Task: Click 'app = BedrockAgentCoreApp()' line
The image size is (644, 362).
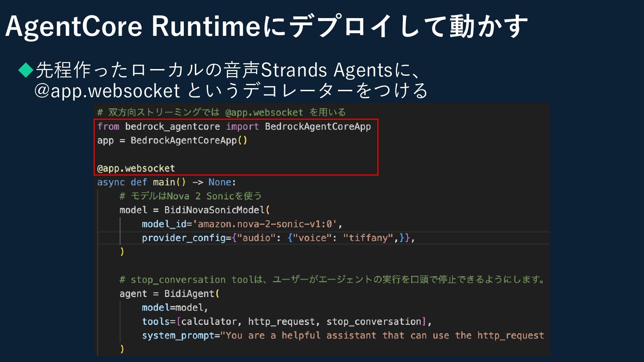Action: (x=172, y=140)
